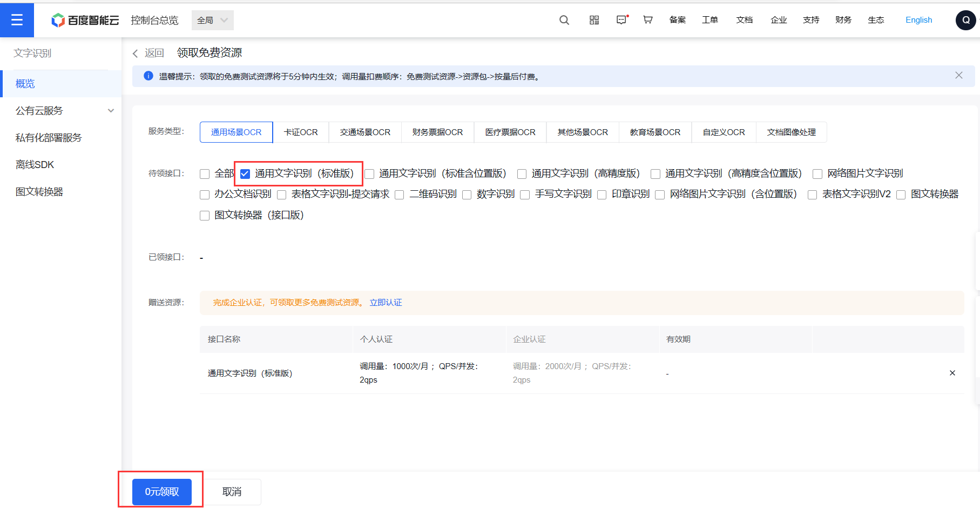Remove 通用文字识别（标准版） row with X

[x=952, y=373]
